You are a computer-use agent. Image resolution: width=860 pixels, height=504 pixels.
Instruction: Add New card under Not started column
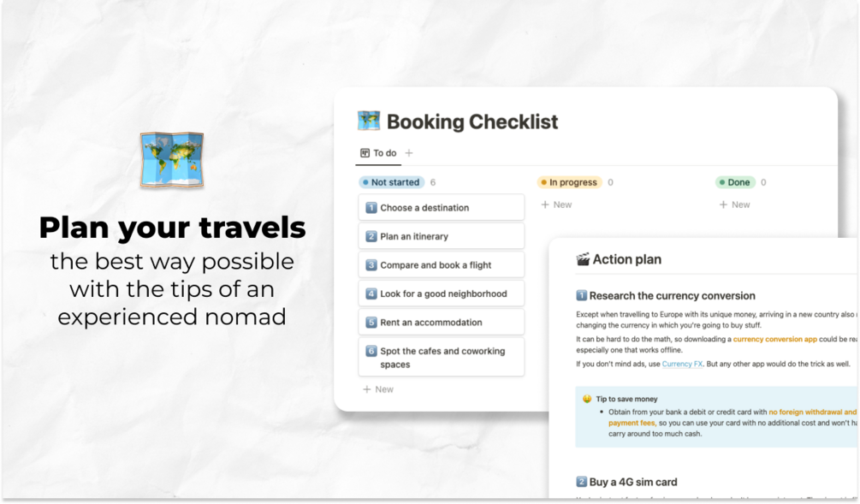[378, 389]
